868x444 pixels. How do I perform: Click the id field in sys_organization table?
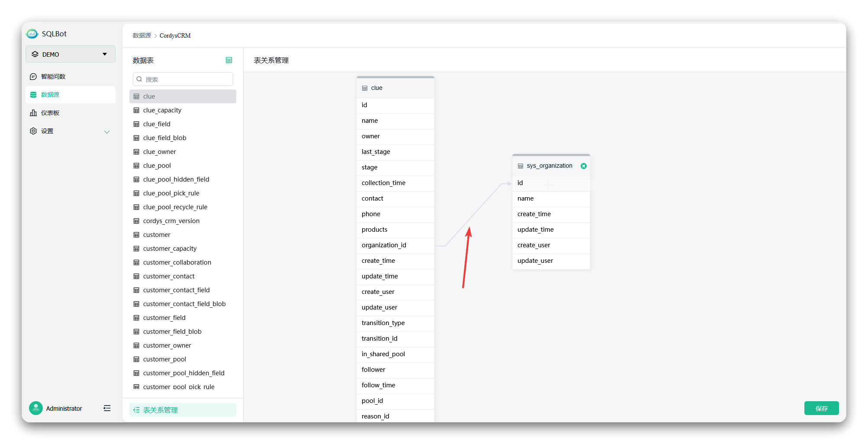520,183
